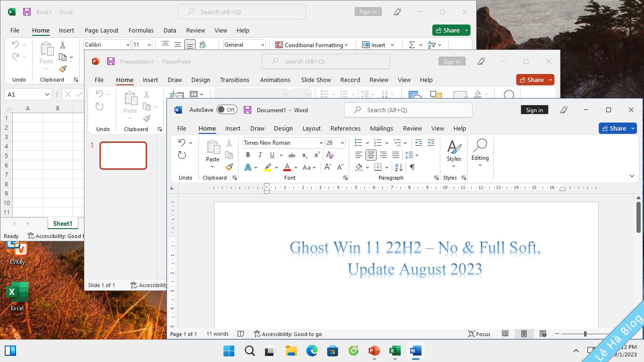Open the Times New Roman font list

click(321, 142)
